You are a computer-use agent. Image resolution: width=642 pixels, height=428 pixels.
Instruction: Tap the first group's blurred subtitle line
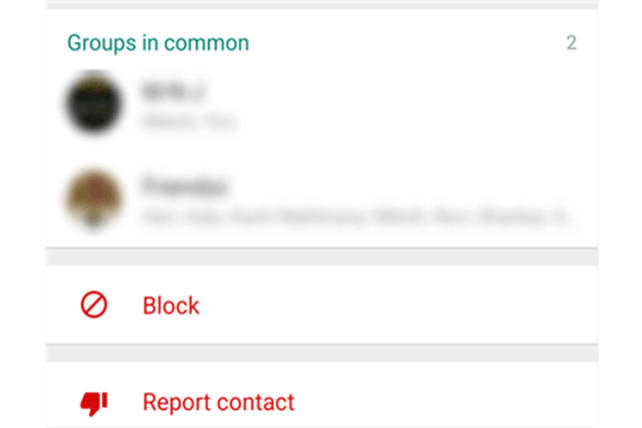(189, 122)
